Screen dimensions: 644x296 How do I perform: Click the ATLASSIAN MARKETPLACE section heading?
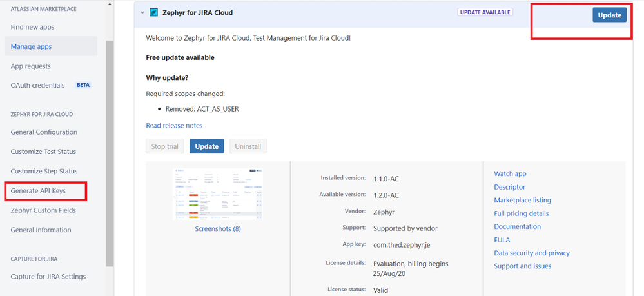coord(44,9)
